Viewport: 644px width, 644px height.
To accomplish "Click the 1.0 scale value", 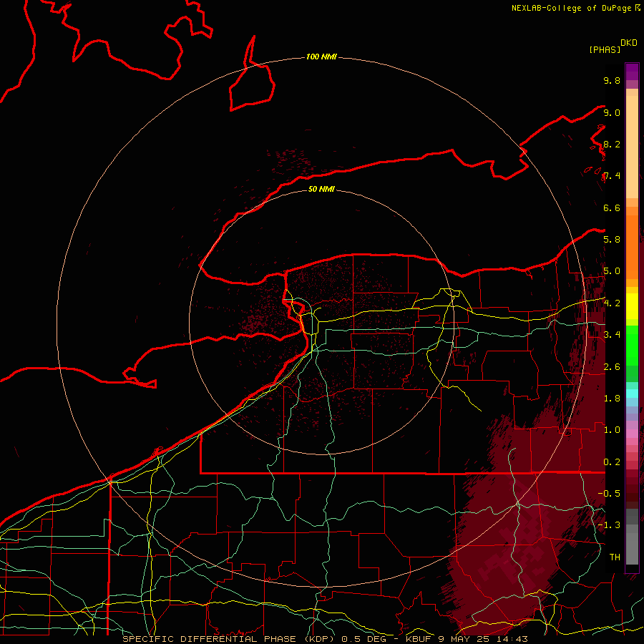I will point(612,430).
